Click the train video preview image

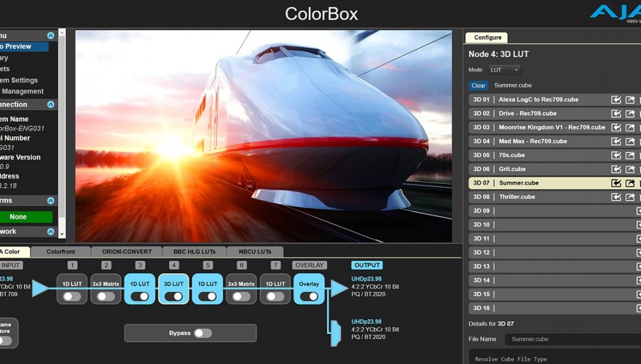click(264, 136)
